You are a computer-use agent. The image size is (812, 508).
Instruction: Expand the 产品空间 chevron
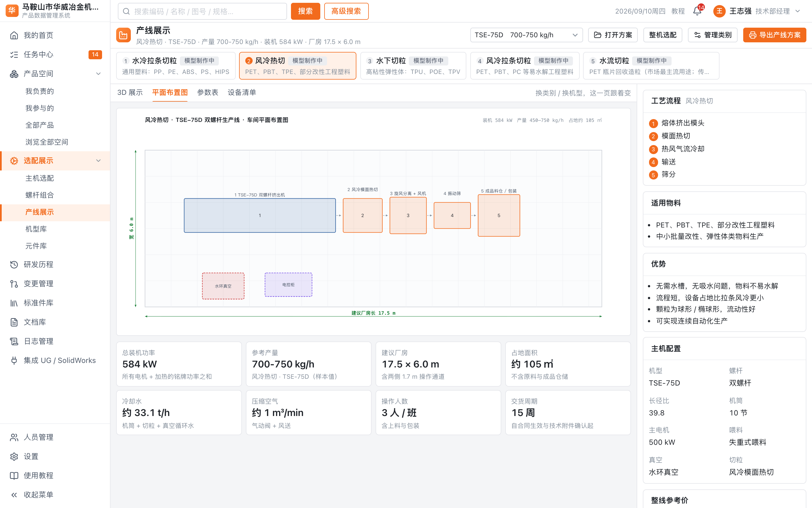(x=98, y=74)
